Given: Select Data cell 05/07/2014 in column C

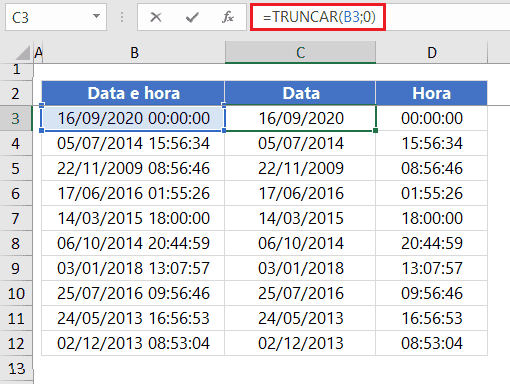Looking at the screenshot, I should (300, 143).
